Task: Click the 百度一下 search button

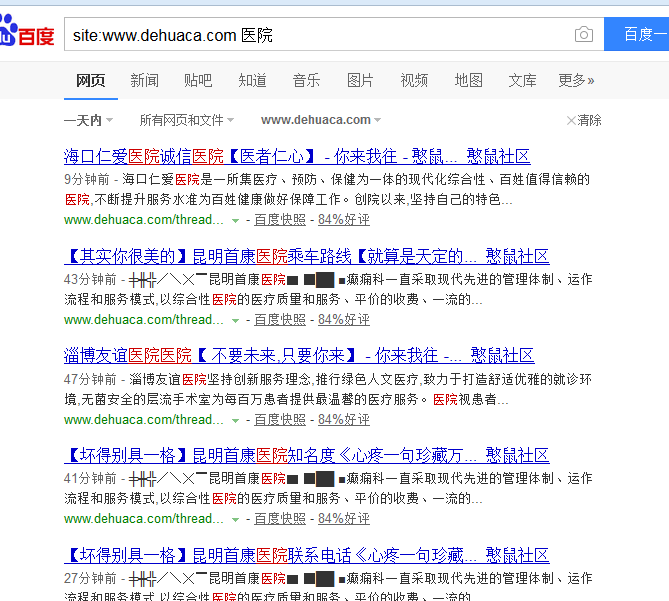Action: point(637,34)
